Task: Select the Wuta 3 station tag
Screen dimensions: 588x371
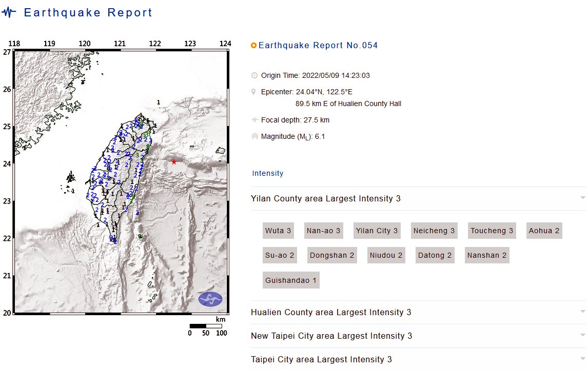Action: click(278, 231)
